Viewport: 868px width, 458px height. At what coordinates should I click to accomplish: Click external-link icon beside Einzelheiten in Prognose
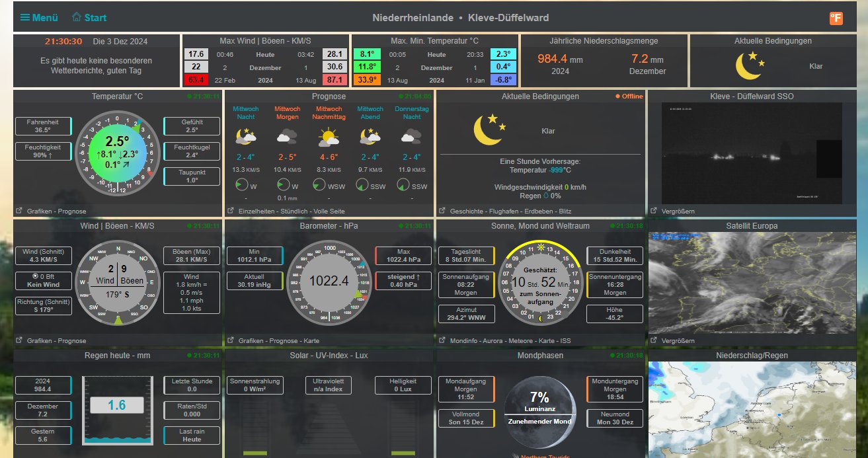[231, 211]
